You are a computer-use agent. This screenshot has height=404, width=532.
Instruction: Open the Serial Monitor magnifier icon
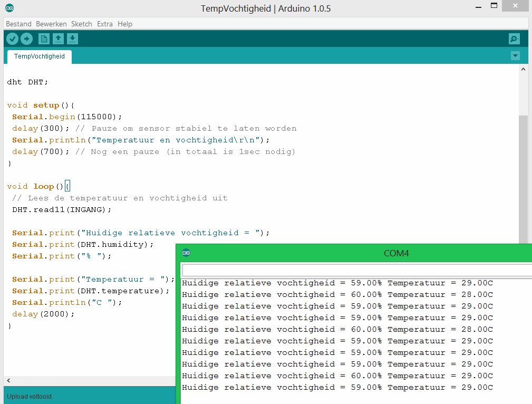(x=515, y=39)
